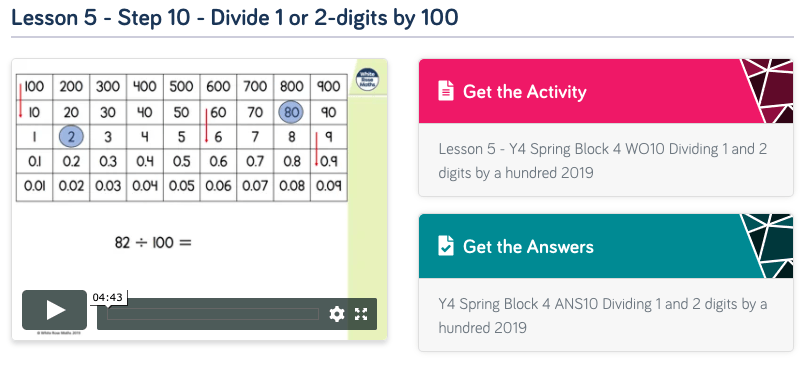Click the 0.09 cell in the grid

pyautogui.click(x=329, y=186)
